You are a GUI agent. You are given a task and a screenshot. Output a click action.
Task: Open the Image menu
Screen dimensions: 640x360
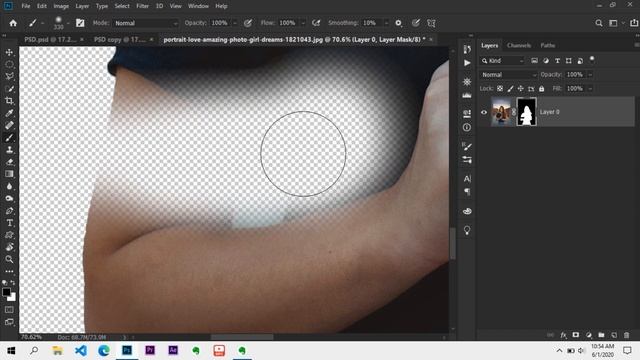tap(61, 6)
